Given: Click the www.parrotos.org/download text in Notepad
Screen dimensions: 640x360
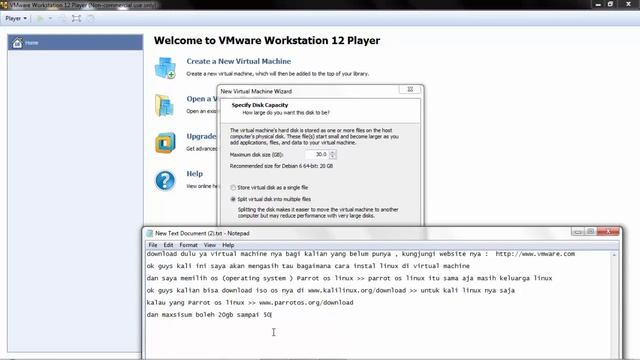Looking at the screenshot, I should point(306,302).
